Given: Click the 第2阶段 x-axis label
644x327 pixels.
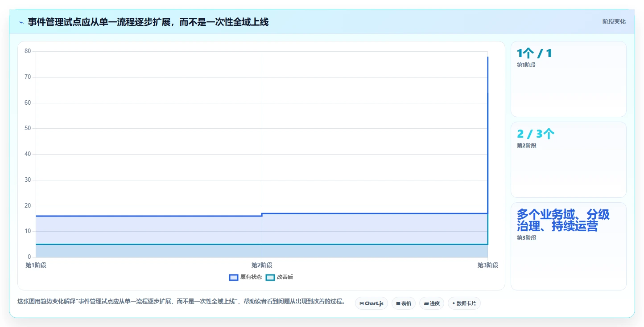Looking at the screenshot, I should click(x=262, y=266).
